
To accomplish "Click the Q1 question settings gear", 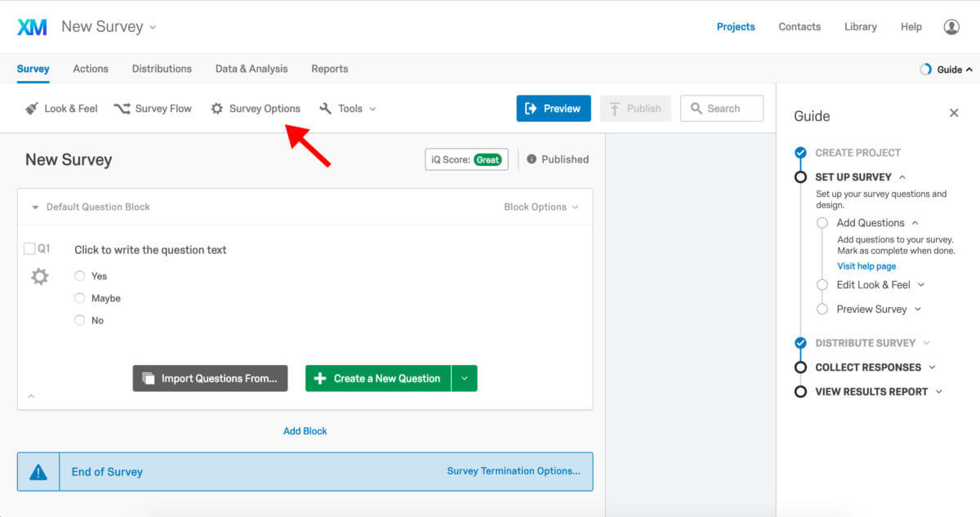I will click(39, 277).
